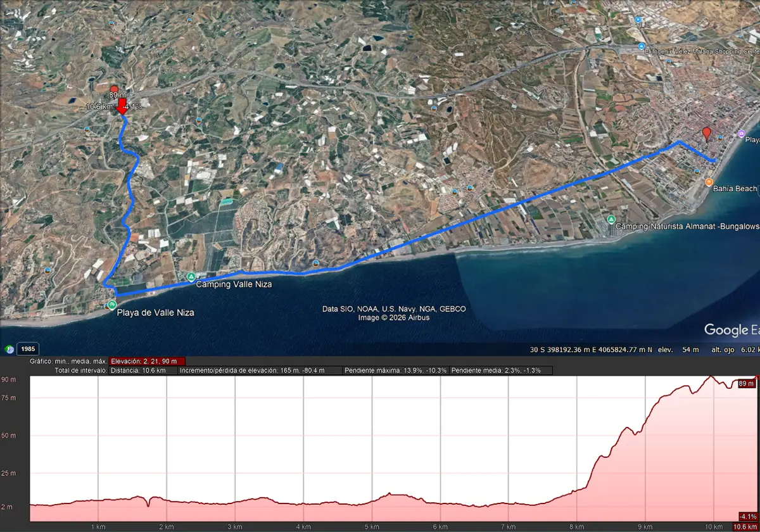760x532 pixels.
Task: Click the Bahia Beach orange placemark icon
Action: (709, 181)
